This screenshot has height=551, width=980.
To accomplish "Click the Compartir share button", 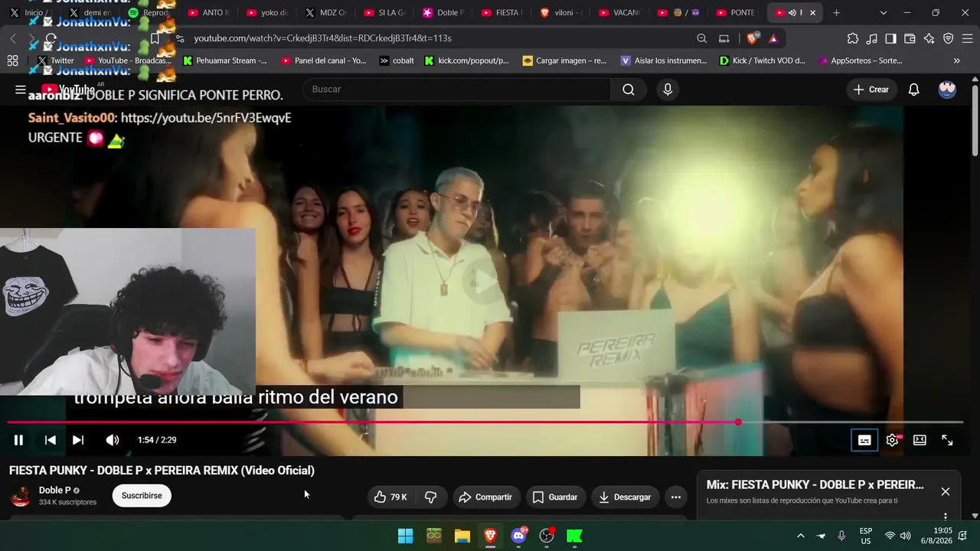I will [485, 497].
